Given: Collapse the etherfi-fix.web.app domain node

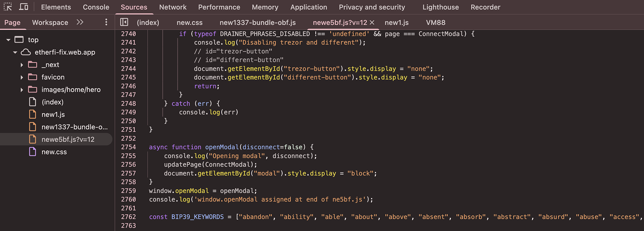Looking at the screenshot, I should coord(15,53).
